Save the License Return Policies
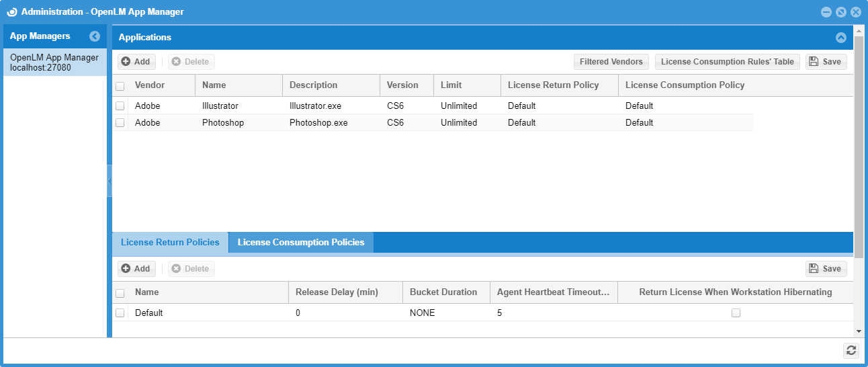This screenshot has height=367, width=868. pyautogui.click(x=826, y=269)
